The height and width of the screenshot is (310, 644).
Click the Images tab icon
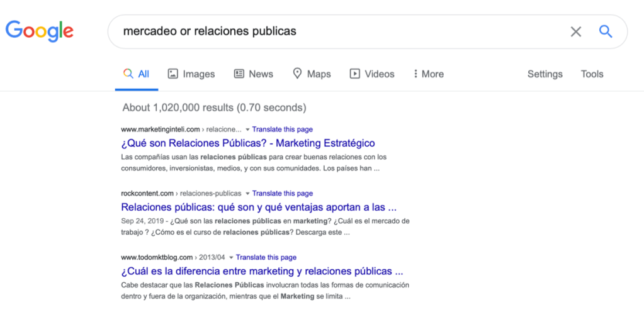[173, 74]
